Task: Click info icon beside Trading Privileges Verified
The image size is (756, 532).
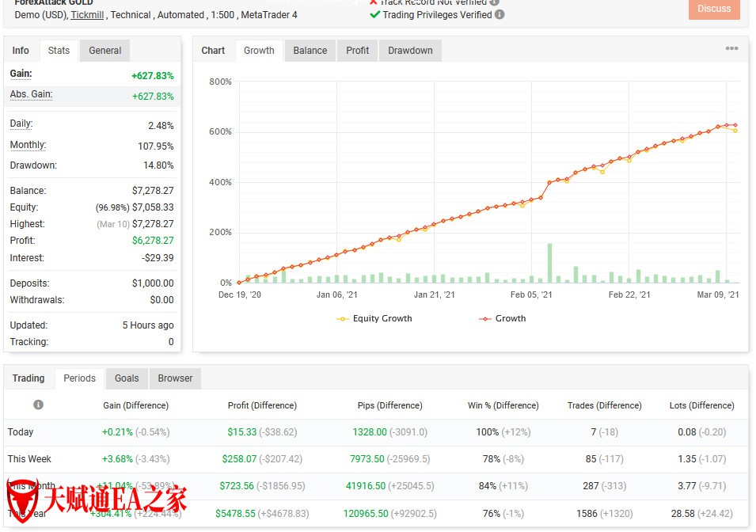Action: tap(500, 14)
